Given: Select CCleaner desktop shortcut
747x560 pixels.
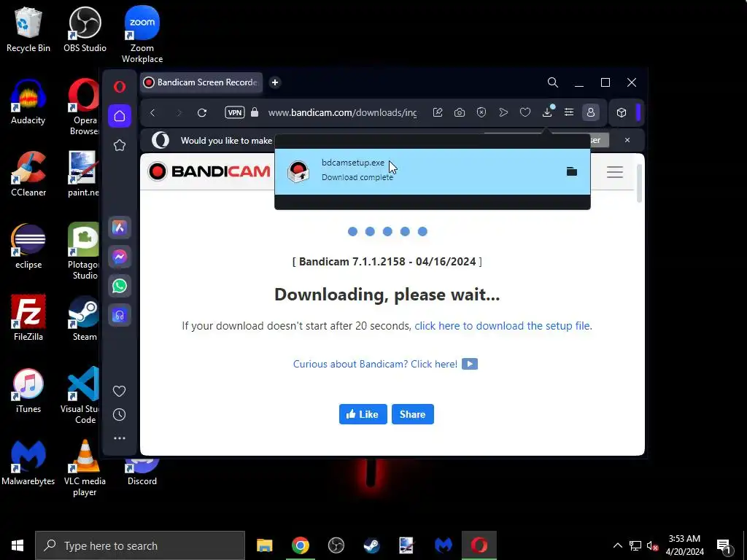Looking at the screenshot, I should (x=28, y=174).
